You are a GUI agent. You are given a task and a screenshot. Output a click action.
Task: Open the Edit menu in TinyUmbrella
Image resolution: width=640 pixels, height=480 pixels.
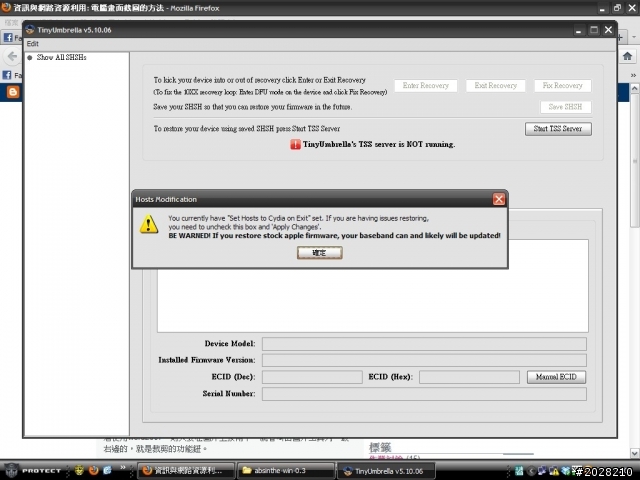tap(33, 44)
